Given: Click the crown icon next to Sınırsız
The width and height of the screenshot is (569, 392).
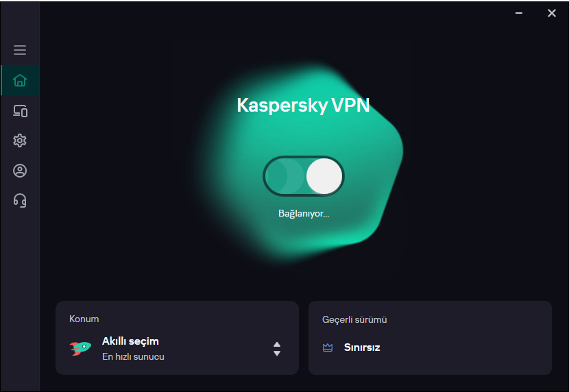Looking at the screenshot, I should 328,347.
